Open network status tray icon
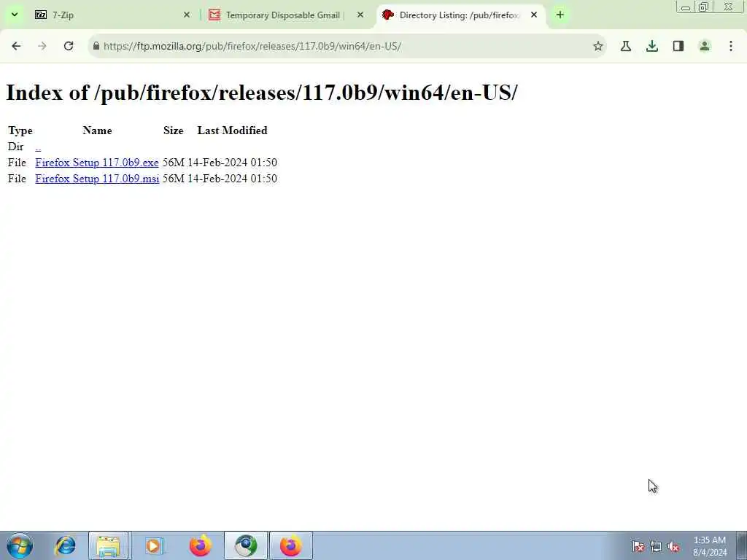 coord(656,546)
